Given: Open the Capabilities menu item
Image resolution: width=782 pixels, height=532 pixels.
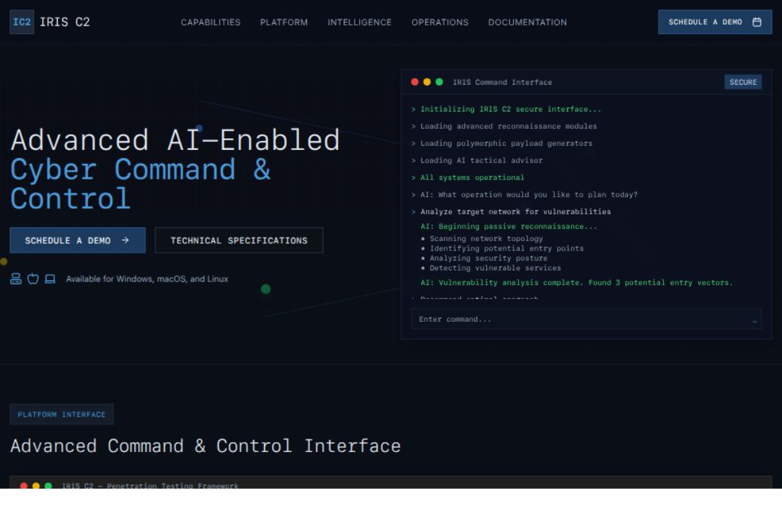Looking at the screenshot, I should (x=210, y=22).
